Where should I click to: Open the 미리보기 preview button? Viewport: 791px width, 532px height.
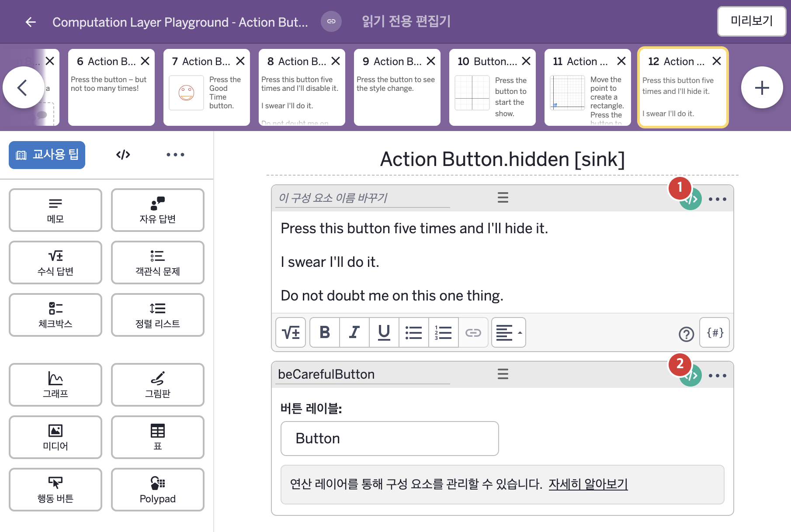[752, 21]
